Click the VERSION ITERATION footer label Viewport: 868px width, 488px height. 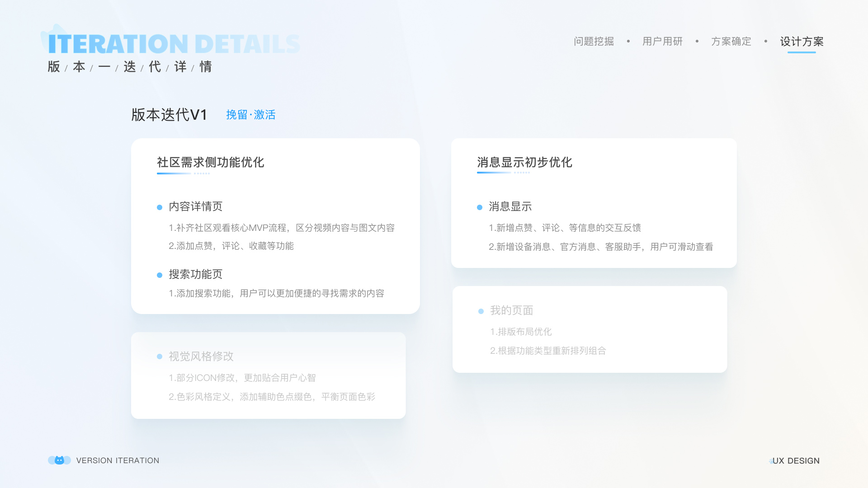pos(118,460)
